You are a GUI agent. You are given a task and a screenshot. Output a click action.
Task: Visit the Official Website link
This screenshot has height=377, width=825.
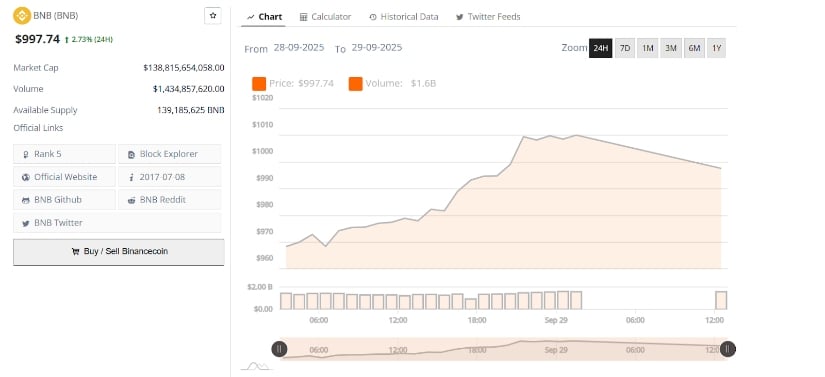pyautogui.click(x=64, y=177)
